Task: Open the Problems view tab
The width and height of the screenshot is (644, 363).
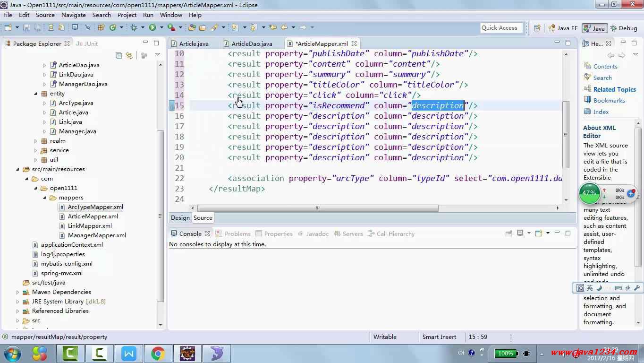Action: coord(233,233)
